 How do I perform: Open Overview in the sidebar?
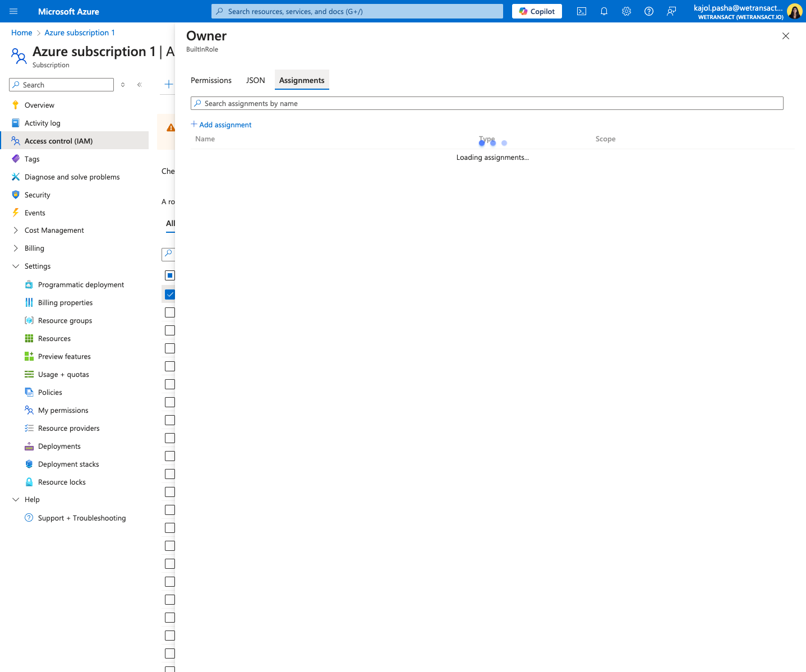pos(39,105)
